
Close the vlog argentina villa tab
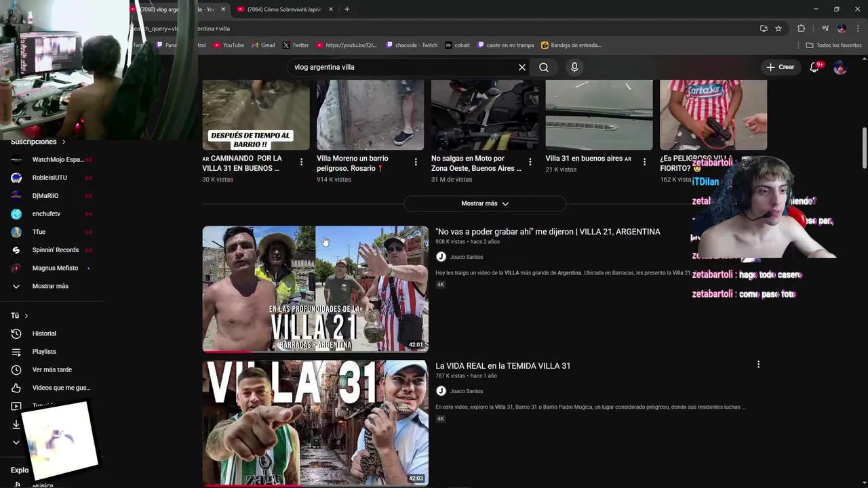223,9
